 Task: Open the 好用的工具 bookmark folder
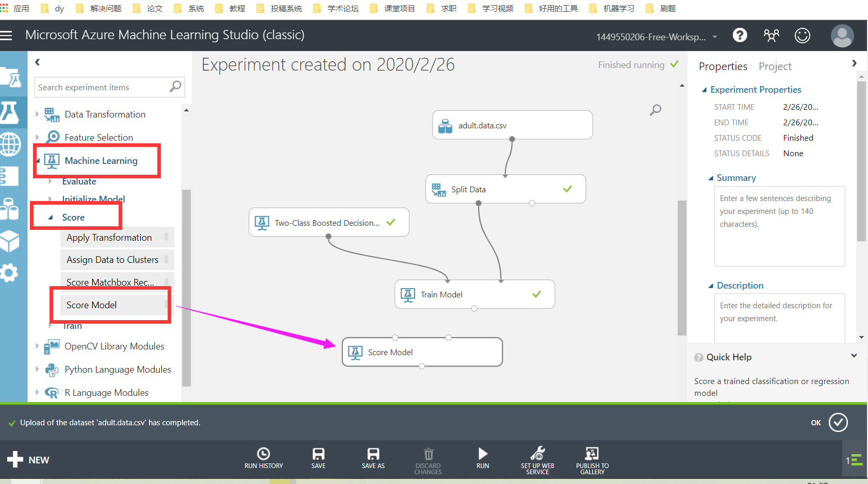tap(551, 9)
